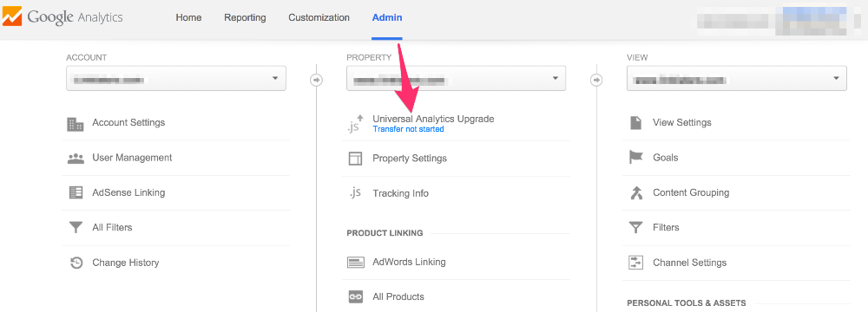Image resolution: width=868 pixels, height=312 pixels.
Task: Click the All Filters funnel icon
Action: (x=76, y=227)
